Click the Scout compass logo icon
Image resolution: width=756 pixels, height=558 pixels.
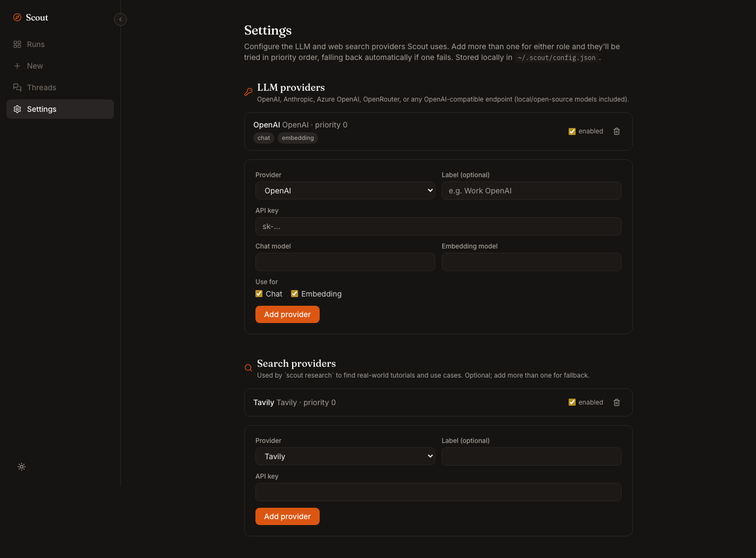click(17, 17)
